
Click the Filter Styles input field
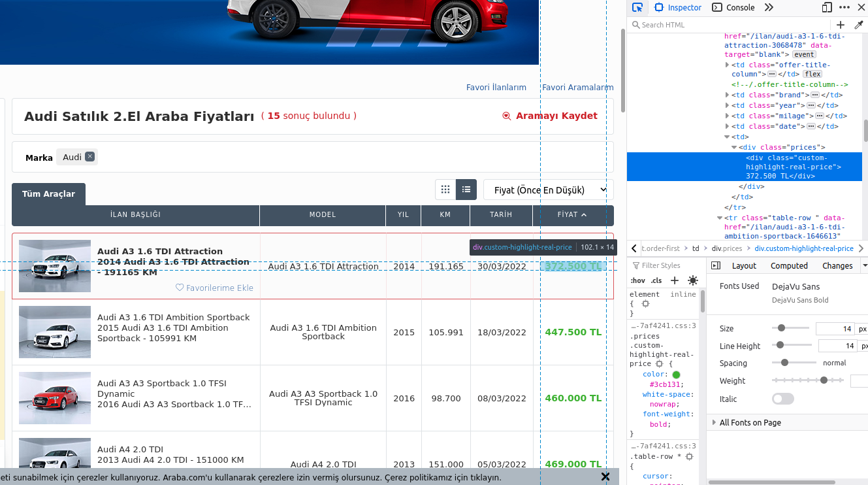click(x=666, y=265)
